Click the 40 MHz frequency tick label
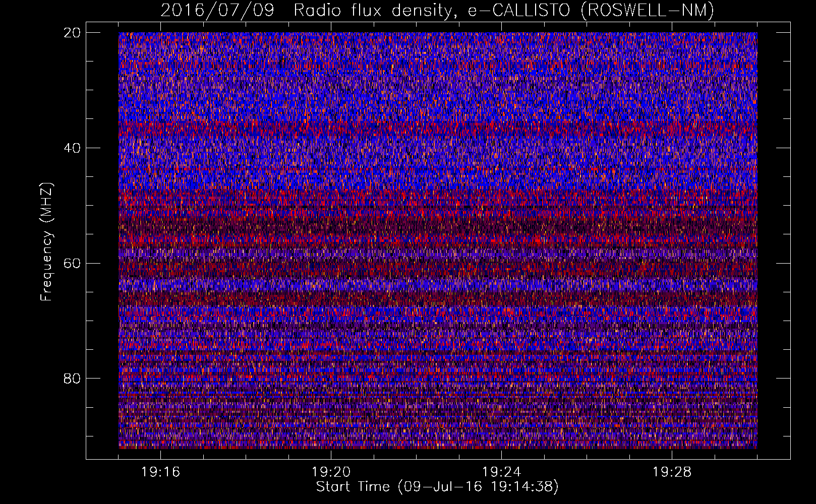This screenshot has width=816, height=504. 71,148
